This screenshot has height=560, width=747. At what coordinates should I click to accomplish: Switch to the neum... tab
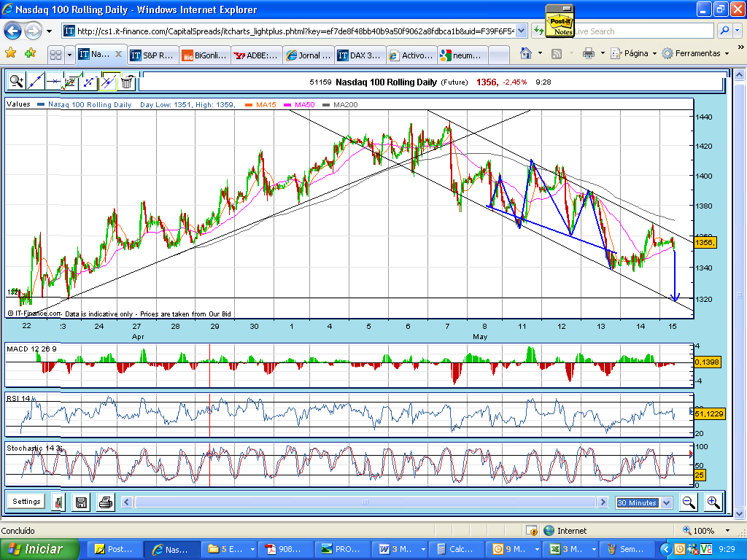463,55
